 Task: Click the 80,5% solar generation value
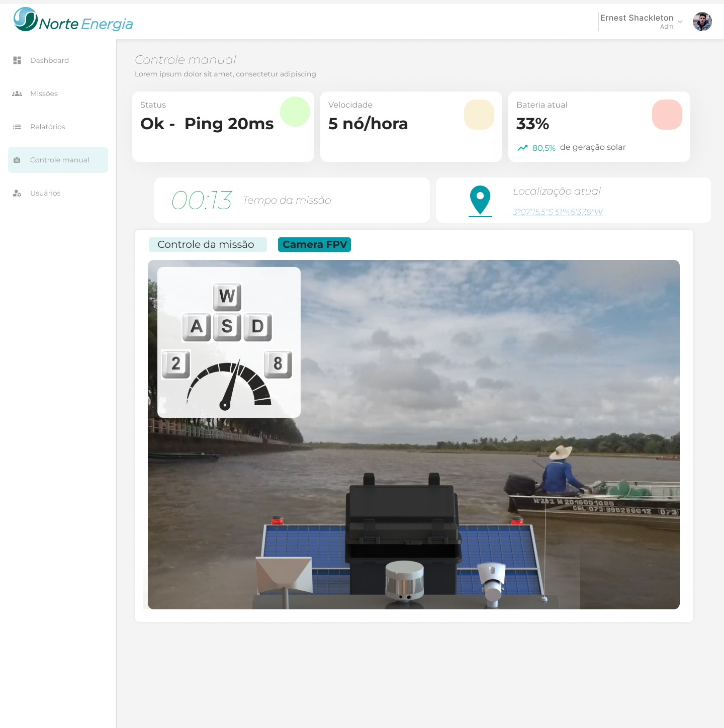click(x=544, y=148)
